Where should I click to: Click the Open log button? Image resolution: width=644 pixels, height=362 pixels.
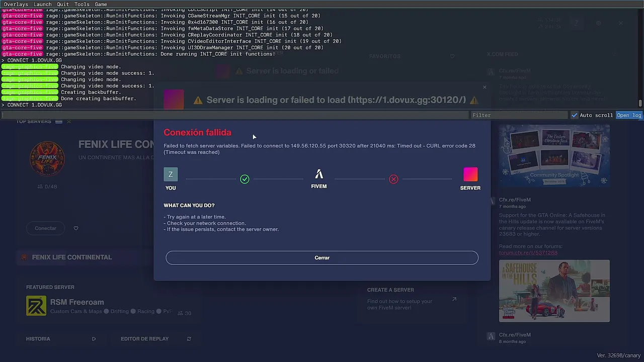tap(629, 115)
